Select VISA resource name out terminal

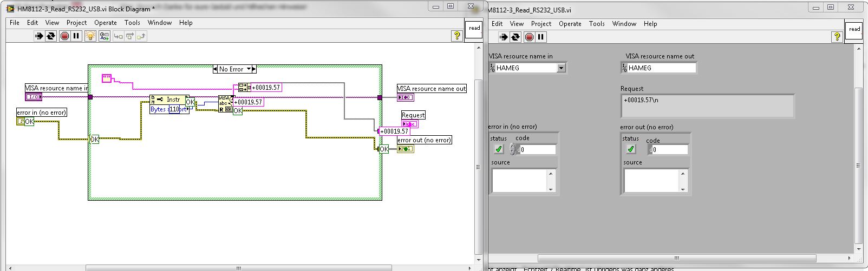pyautogui.click(x=406, y=97)
